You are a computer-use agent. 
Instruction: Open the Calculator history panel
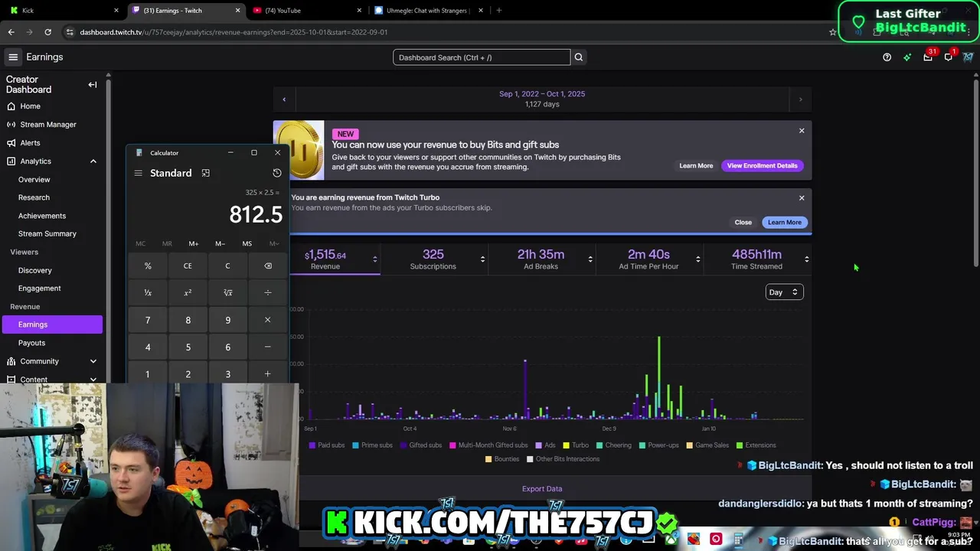(277, 173)
